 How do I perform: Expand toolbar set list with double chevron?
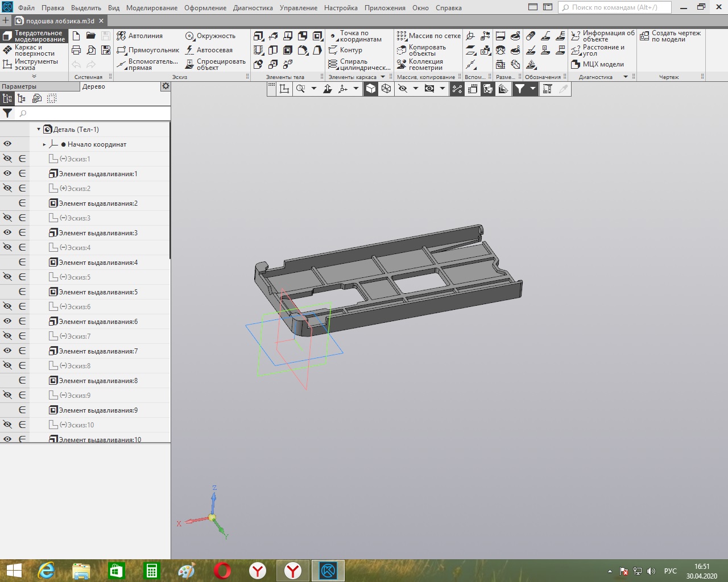[34, 76]
